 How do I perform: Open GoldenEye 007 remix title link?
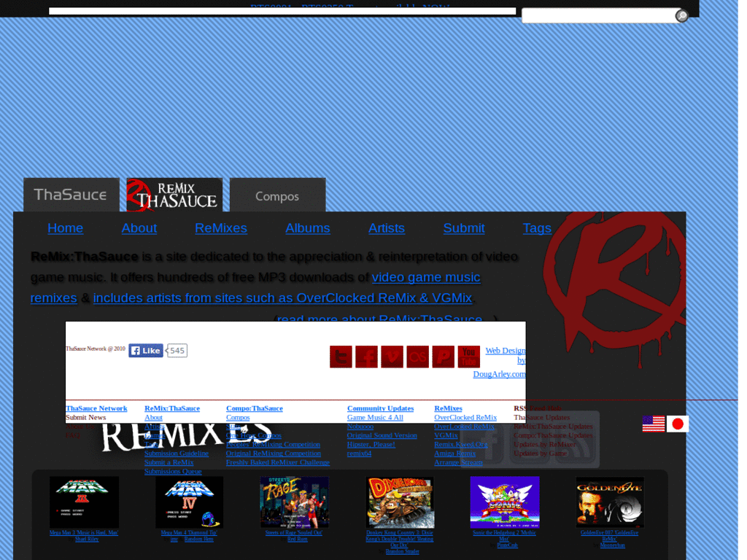[x=609, y=536]
